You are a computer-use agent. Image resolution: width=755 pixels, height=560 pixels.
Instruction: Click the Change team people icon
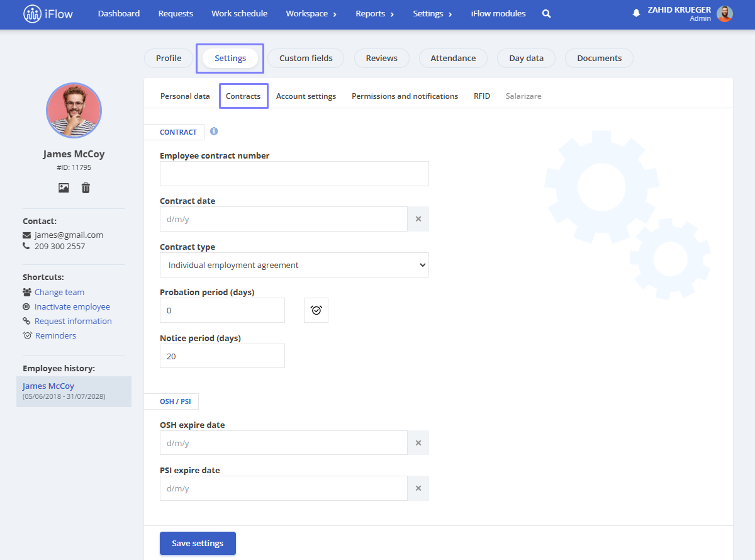tap(27, 292)
